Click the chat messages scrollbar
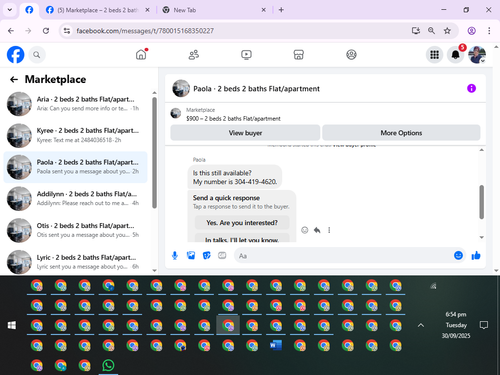Viewport: 500px width, 375px height. tap(481, 202)
